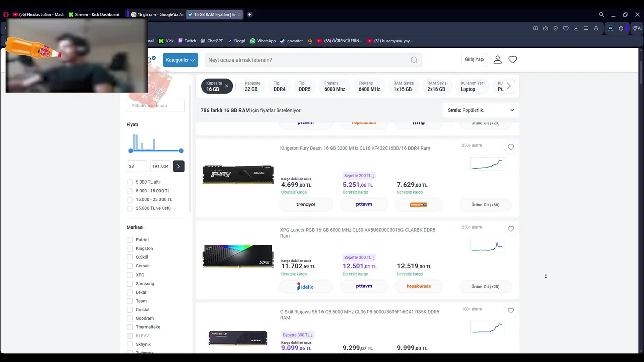Filter by Kullanım Yeri Laptop chip
The image size is (644, 362).
point(472,86)
